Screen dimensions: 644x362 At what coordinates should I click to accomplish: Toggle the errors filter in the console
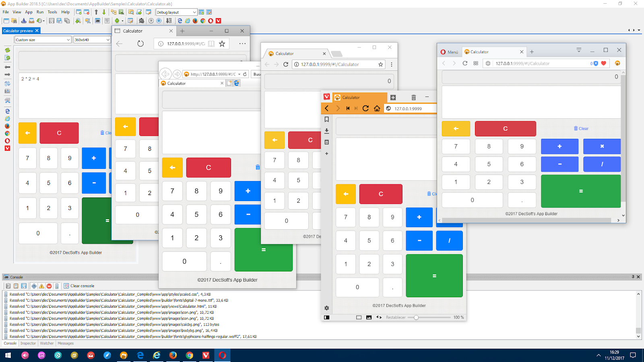49,286
